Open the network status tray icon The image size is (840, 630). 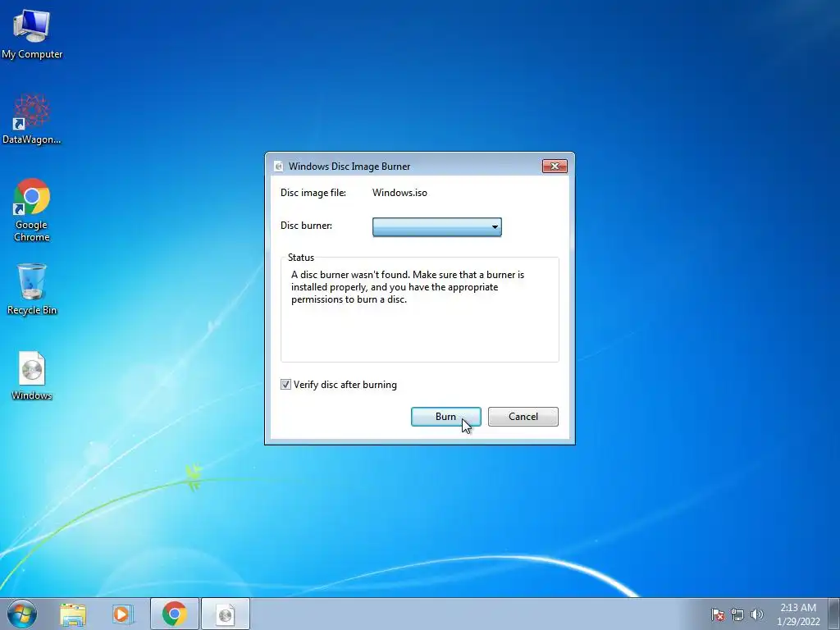[737, 614]
